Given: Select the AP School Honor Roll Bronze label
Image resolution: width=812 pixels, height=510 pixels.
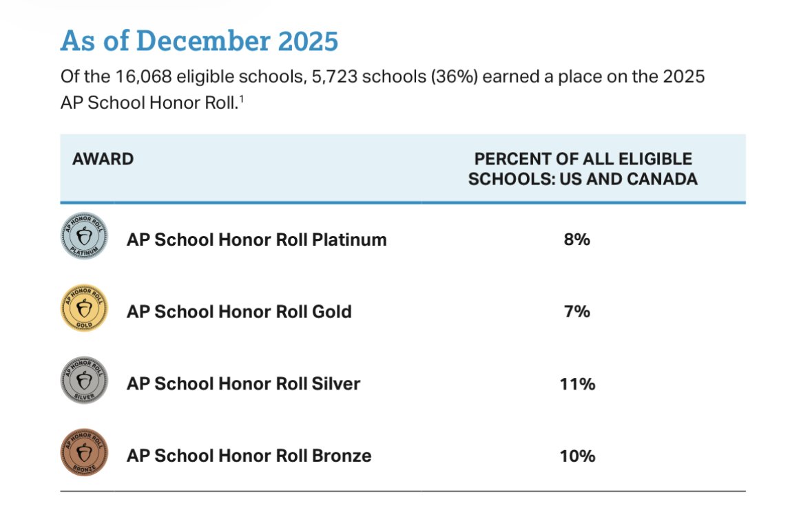Looking at the screenshot, I should pos(249,456).
